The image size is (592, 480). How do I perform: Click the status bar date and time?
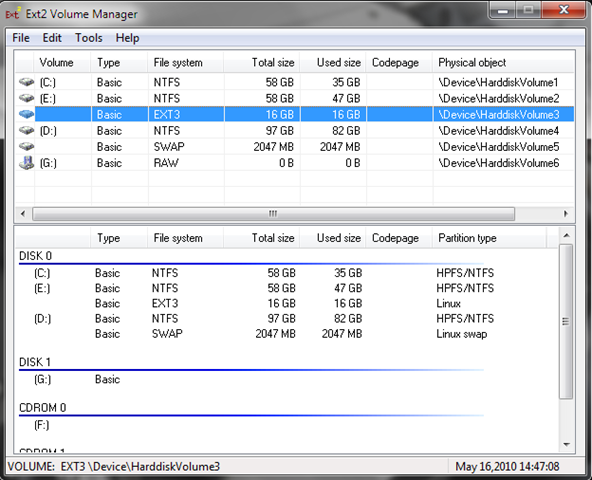click(507, 467)
